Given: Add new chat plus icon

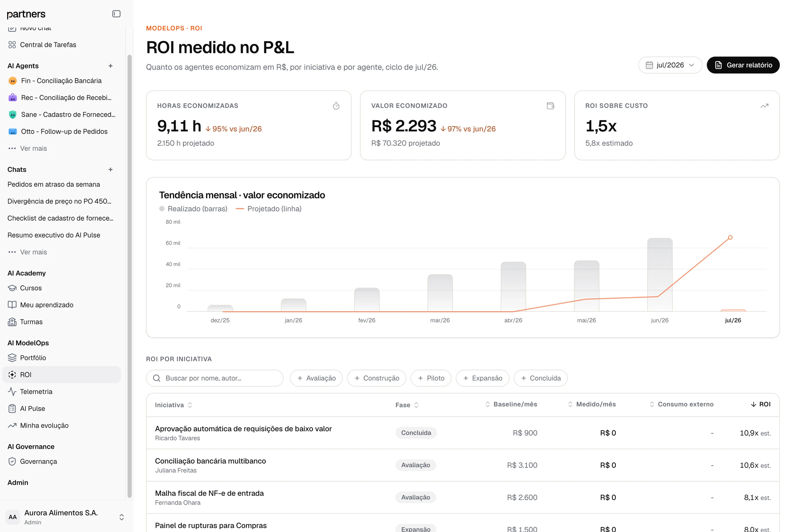Looking at the screenshot, I should click(111, 170).
